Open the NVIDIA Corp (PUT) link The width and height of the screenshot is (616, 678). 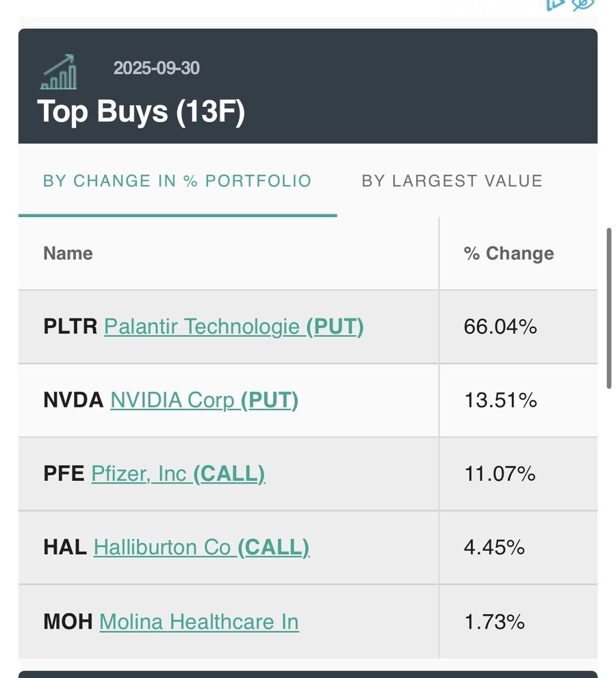coord(204,400)
